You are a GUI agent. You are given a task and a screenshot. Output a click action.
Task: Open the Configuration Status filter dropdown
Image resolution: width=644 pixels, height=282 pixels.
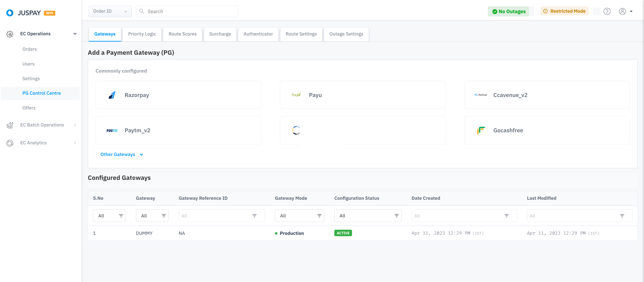[x=367, y=216]
